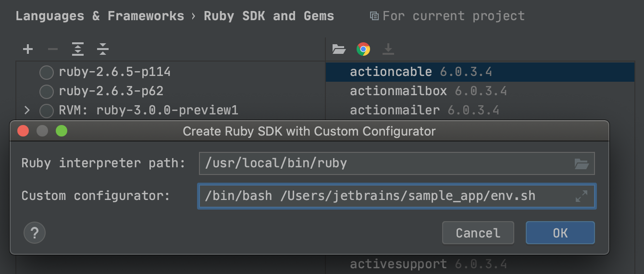Viewport: 644px width, 274px height.
Task: Click the download gem icon
Action: click(388, 49)
